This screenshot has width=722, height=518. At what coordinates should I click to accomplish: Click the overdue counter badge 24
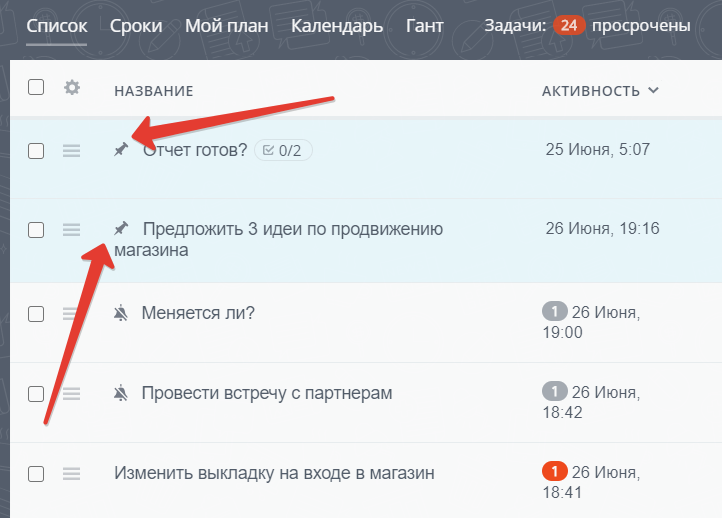point(569,25)
